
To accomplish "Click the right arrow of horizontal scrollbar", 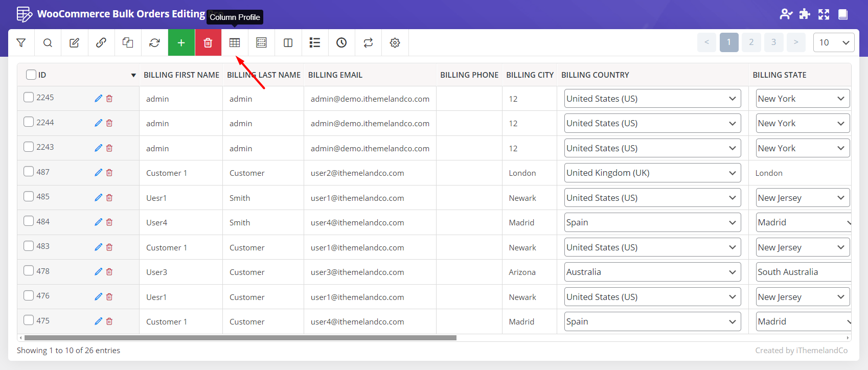I will click(848, 338).
